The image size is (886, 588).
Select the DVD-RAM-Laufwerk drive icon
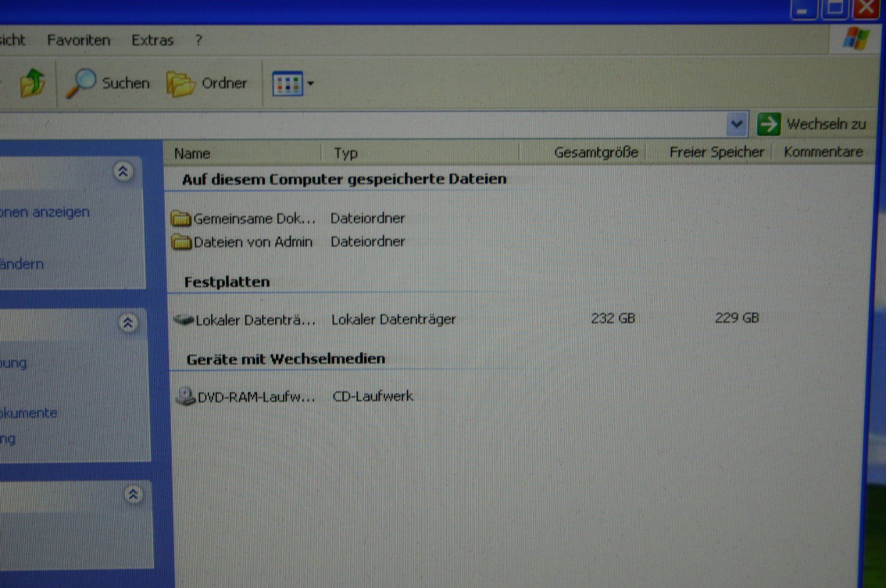click(x=186, y=397)
